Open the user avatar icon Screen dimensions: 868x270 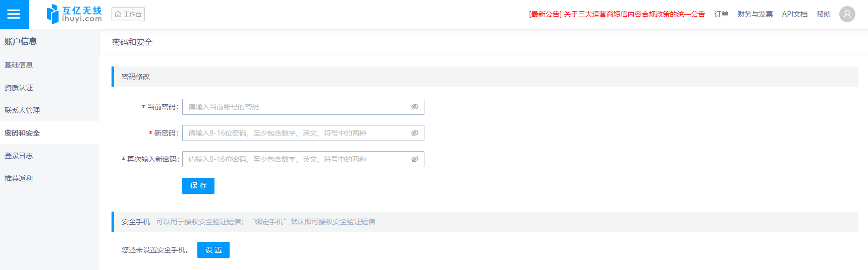click(x=847, y=14)
